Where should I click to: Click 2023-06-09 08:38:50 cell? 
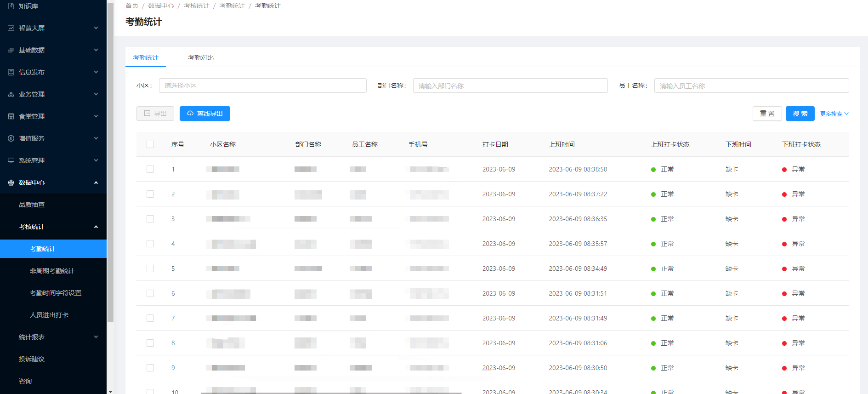(x=578, y=169)
